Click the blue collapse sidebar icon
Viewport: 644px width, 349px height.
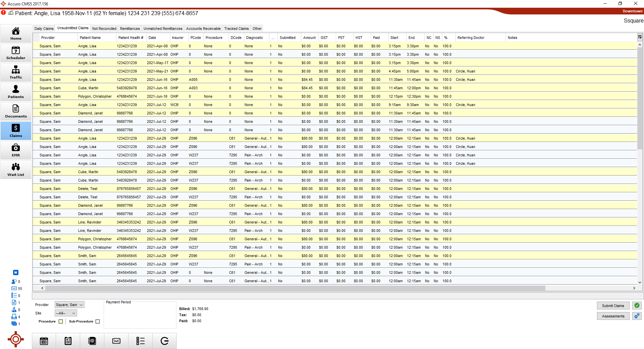coord(16,272)
